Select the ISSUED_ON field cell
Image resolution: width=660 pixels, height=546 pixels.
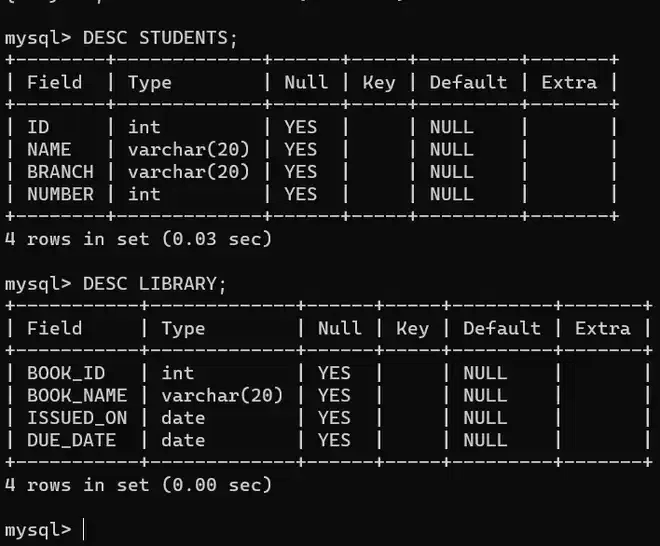coord(77,418)
